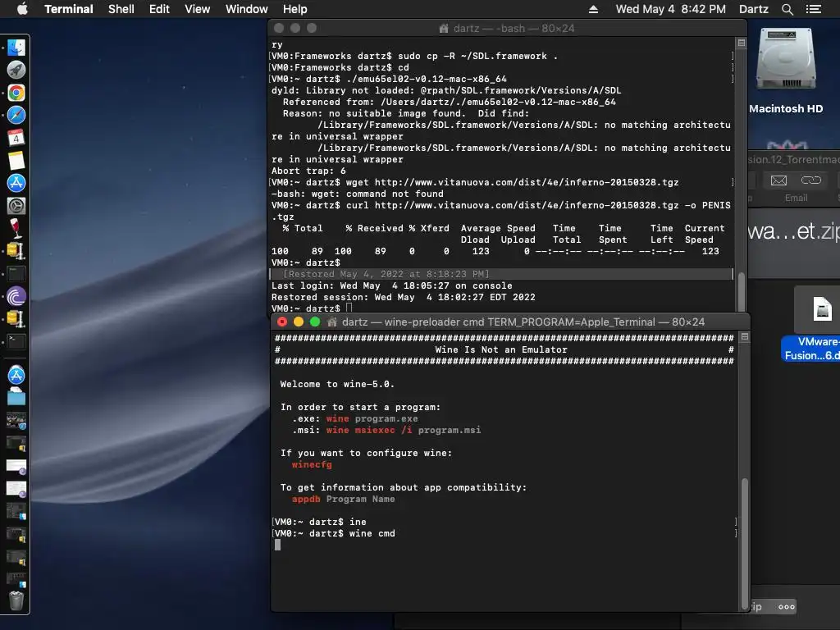840x630 pixels.
Task: Click the bash window's vertical scrollbar thumb
Action: [x=742, y=291]
